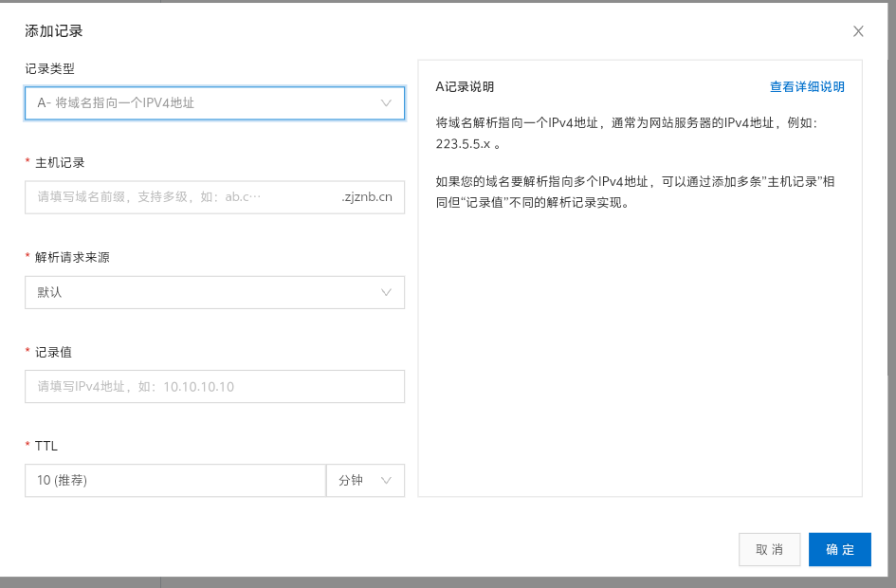This screenshot has height=588, width=896.
Task: Click the 记录类型 field label
Action: (x=49, y=68)
